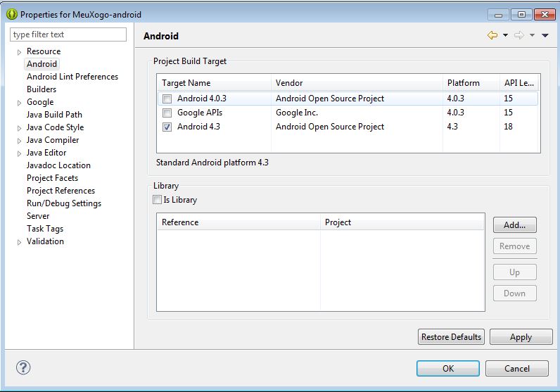560x392 pixels.
Task: Select Javadoc Location entry
Action: click(58, 165)
